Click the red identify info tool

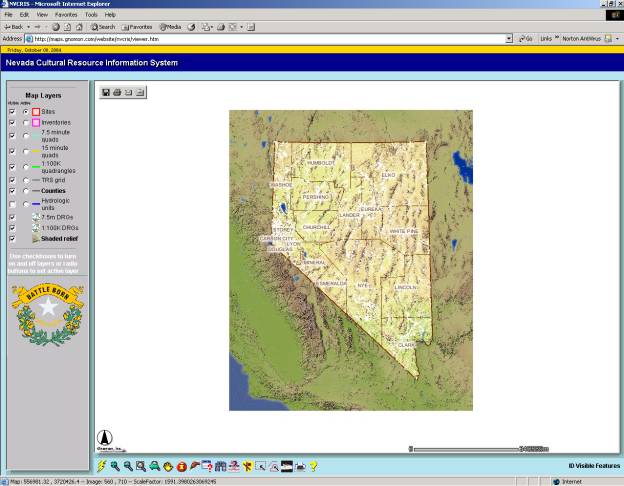[x=181, y=465]
